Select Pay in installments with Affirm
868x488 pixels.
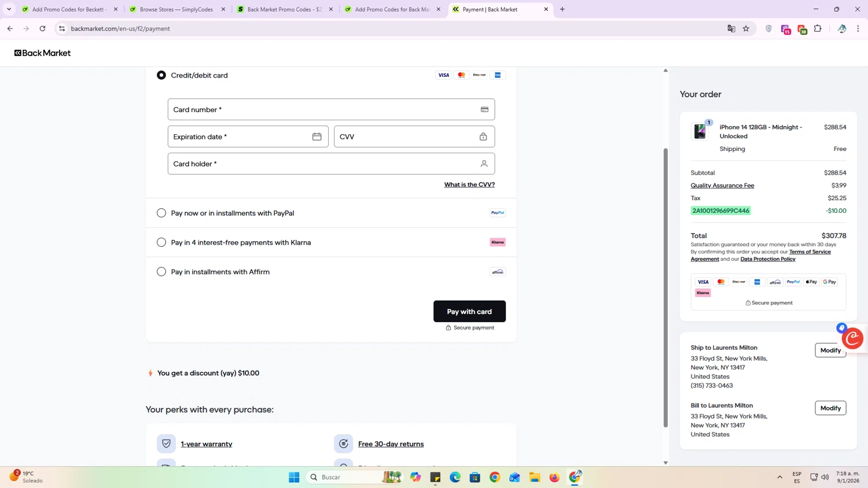(x=161, y=272)
